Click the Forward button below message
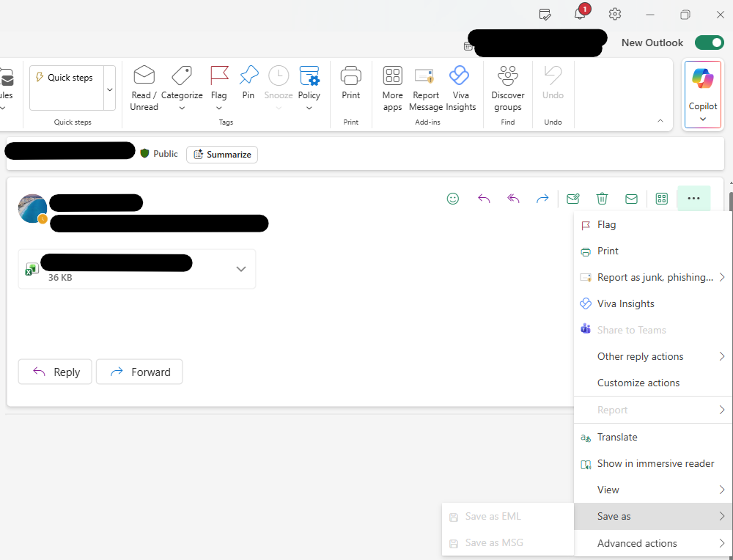Image resolution: width=733 pixels, height=560 pixels. (139, 372)
